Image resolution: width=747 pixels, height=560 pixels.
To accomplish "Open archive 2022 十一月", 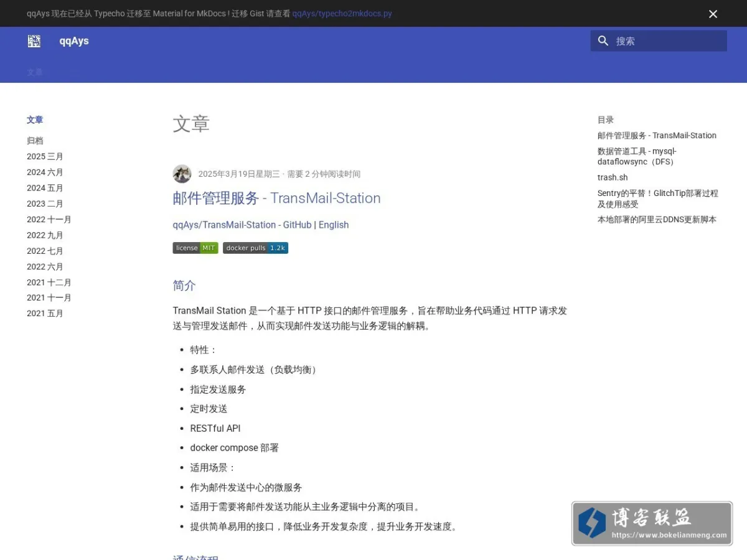I will (x=49, y=219).
